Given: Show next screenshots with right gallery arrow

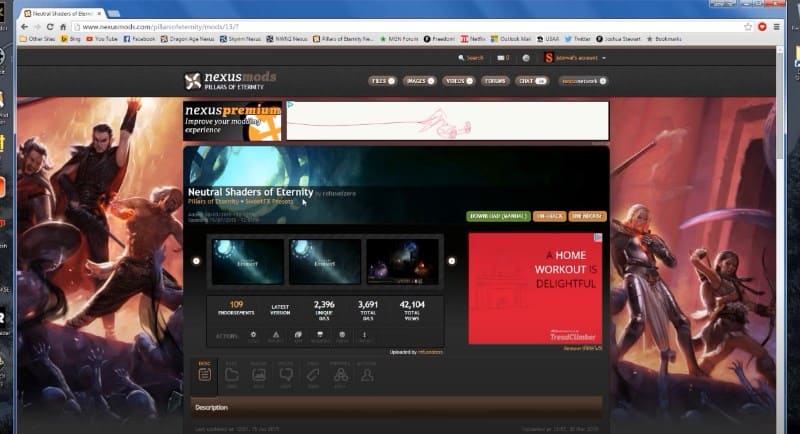Looking at the screenshot, I should [452, 261].
